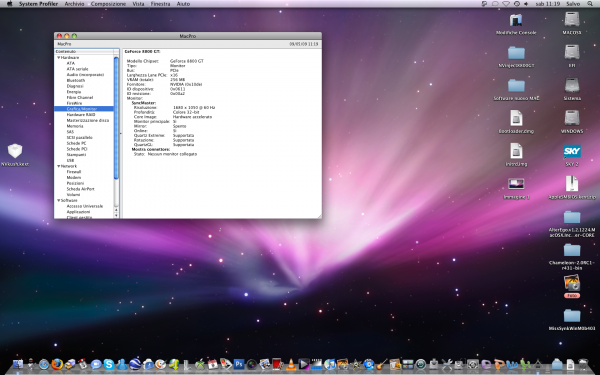Click the Contenuto column header
The width and height of the screenshot is (600, 375).
pos(84,51)
